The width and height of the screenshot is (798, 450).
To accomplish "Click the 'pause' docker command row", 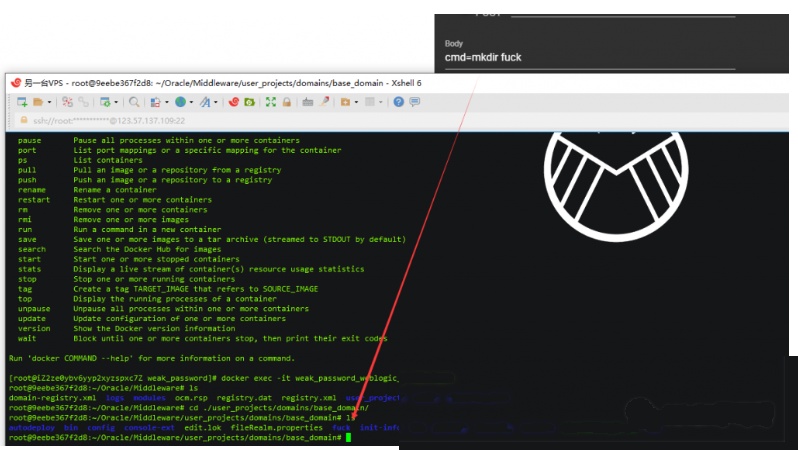I will [157, 140].
